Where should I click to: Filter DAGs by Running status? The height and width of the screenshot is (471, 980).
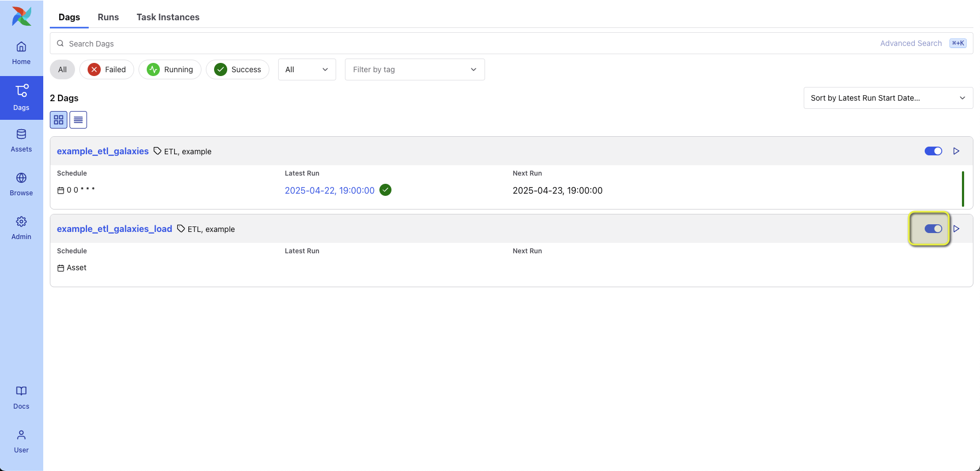[170, 69]
